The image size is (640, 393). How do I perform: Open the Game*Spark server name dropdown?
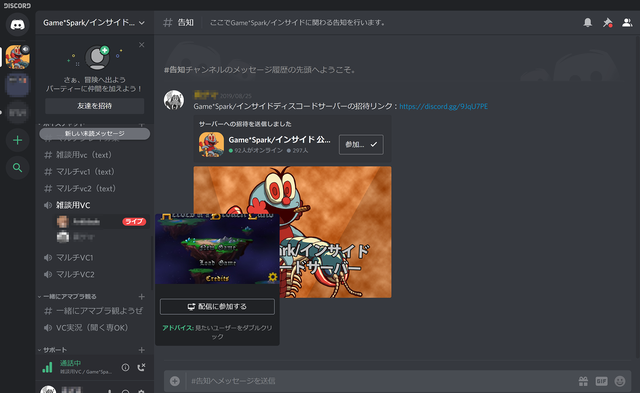tap(94, 23)
